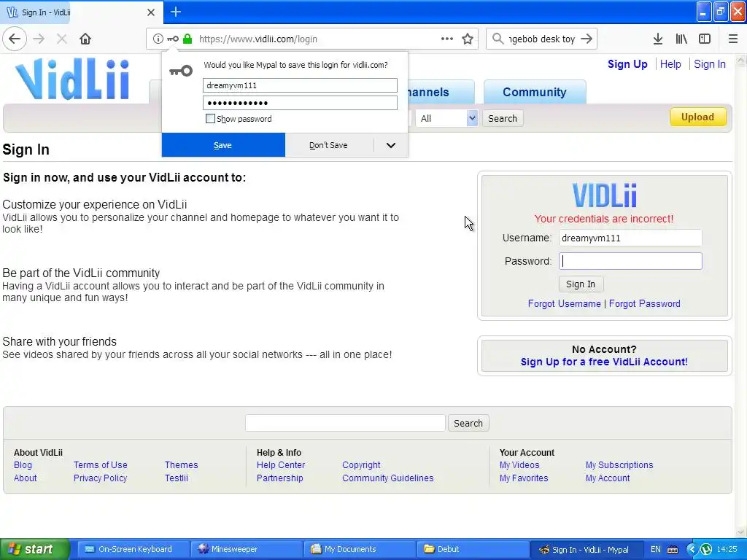Bookmark this page with the star icon
Viewport: 747px width, 560px height.
click(x=468, y=39)
